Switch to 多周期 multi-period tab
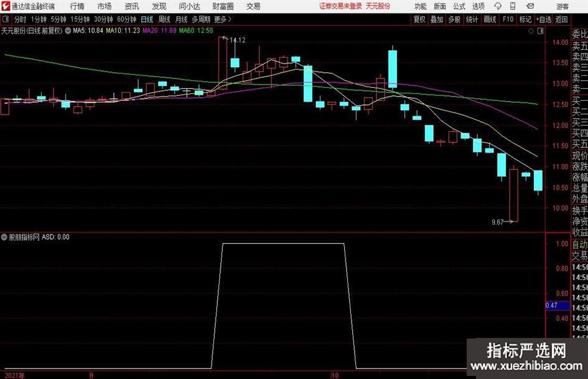The image size is (588, 379). (201, 19)
